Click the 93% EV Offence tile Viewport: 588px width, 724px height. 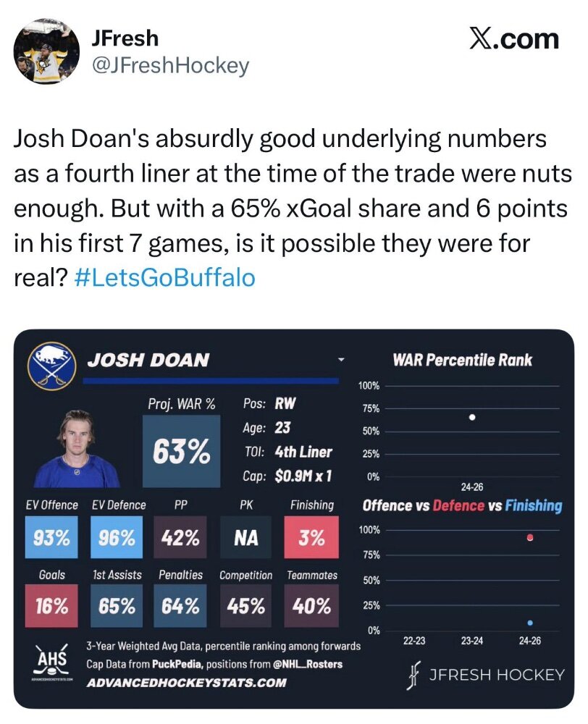tap(51, 539)
